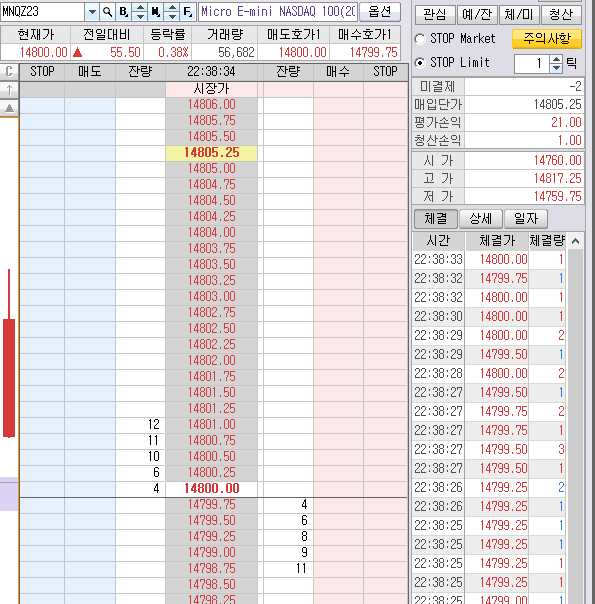Click the 14803.00 price row
Viewport: 595px width, 604px height.
(x=211, y=297)
